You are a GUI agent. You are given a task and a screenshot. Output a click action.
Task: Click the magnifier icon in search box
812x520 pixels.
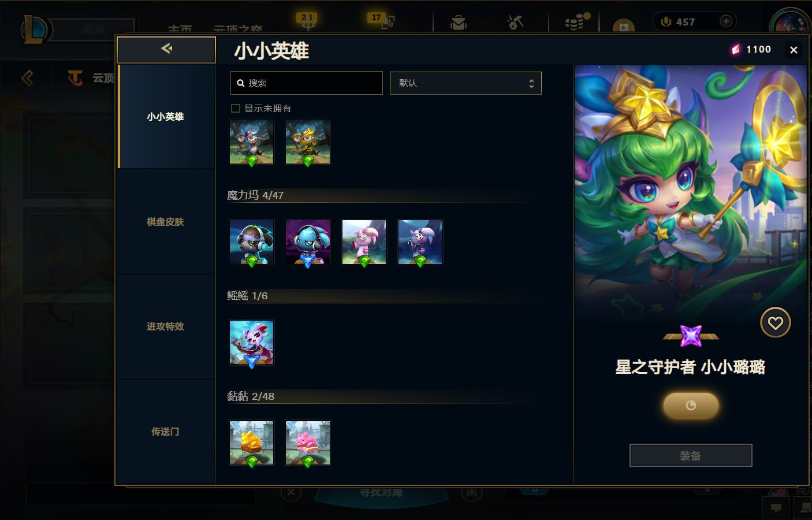tap(241, 83)
